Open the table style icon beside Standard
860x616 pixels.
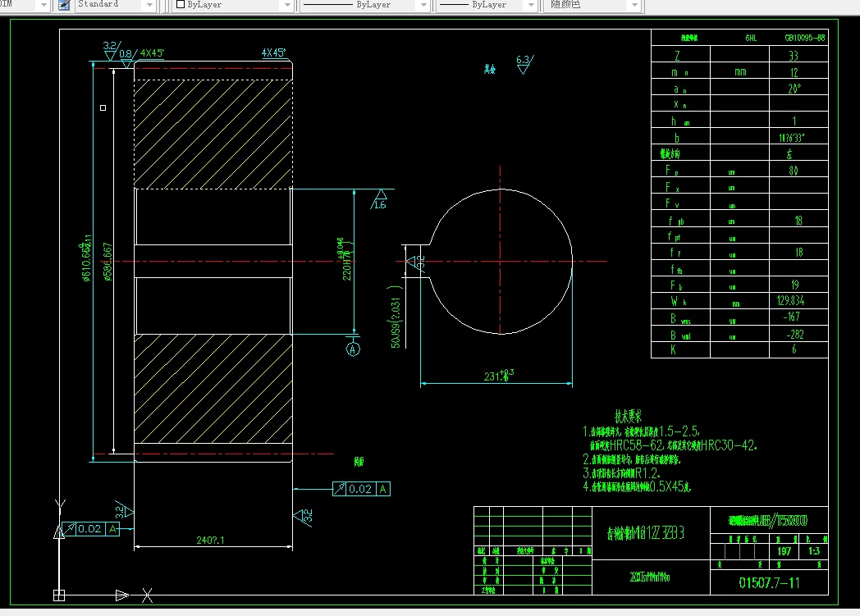click(x=64, y=5)
